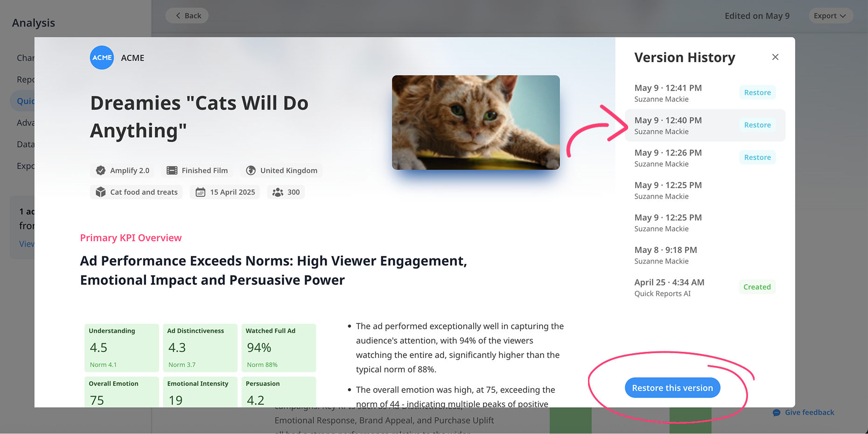Viewport: 868px width, 434px height.
Task: Click the Watched Full Ad 94% card
Action: [x=279, y=348]
